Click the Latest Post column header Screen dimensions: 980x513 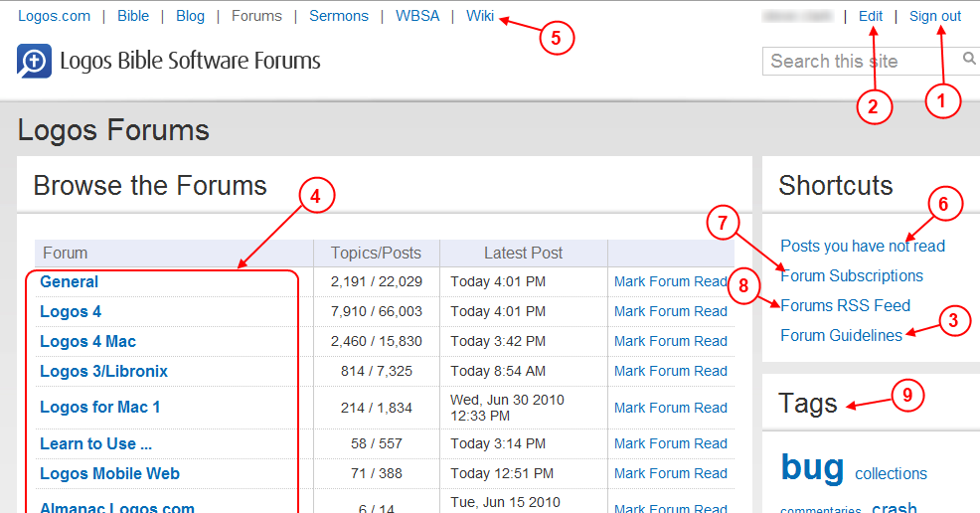coord(523,254)
